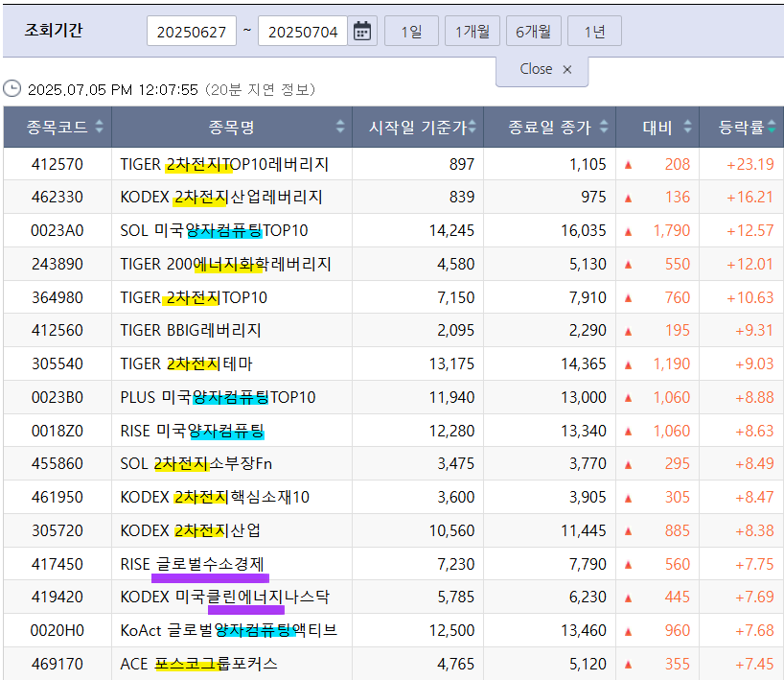Screen dimensions: 784x680
Task: Click the sort arrows in 종목명 header
Action: click(340, 128)
